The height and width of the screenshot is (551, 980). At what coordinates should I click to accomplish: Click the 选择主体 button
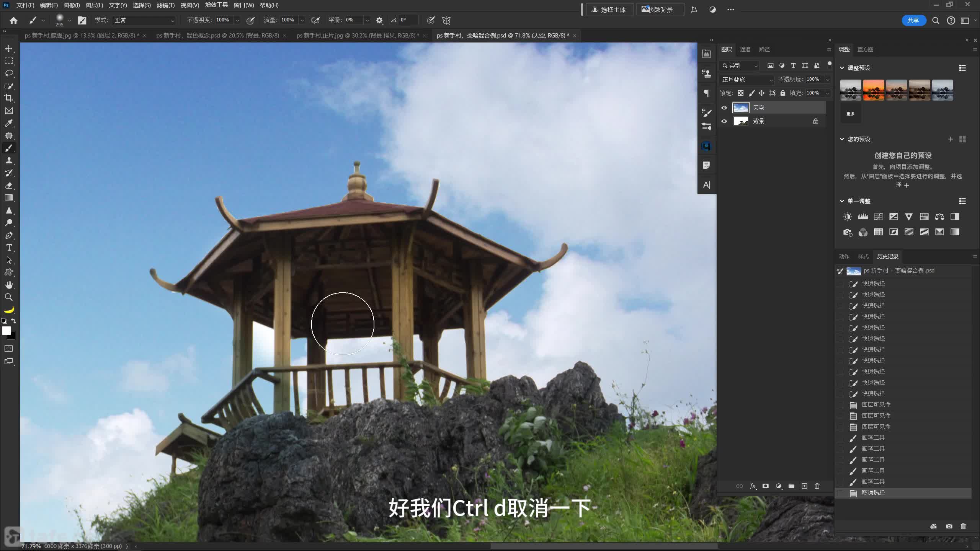pos(609,10)
